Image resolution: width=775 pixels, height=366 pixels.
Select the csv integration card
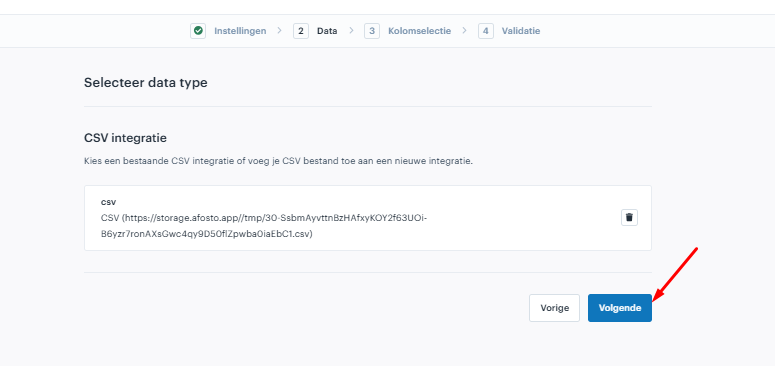click(368, 218)
